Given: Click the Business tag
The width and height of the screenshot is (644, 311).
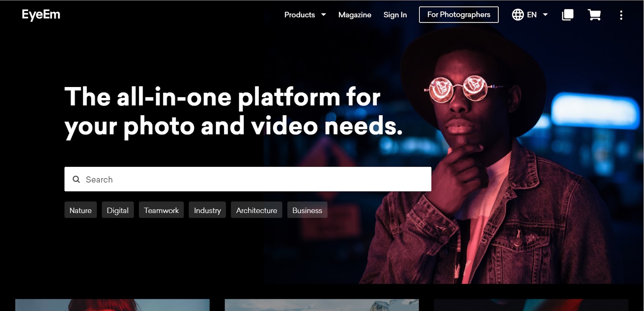Looking at the screenshot, I should coord(307,210).
